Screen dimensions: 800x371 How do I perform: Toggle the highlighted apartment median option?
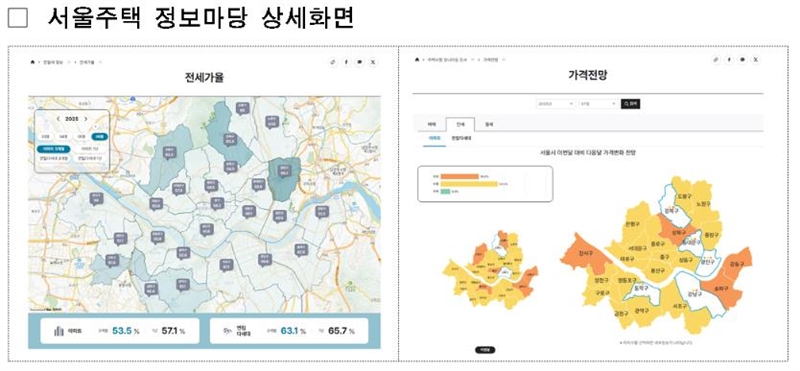point(53,149)
